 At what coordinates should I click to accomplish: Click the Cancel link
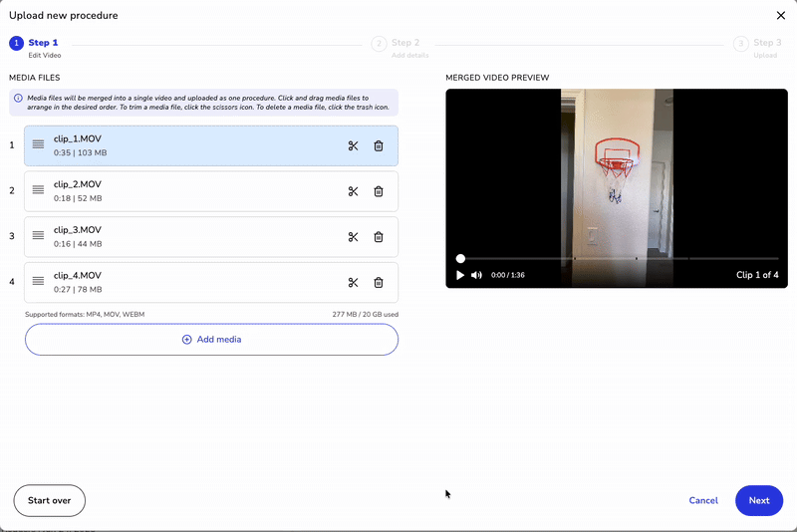click(703, 500)
